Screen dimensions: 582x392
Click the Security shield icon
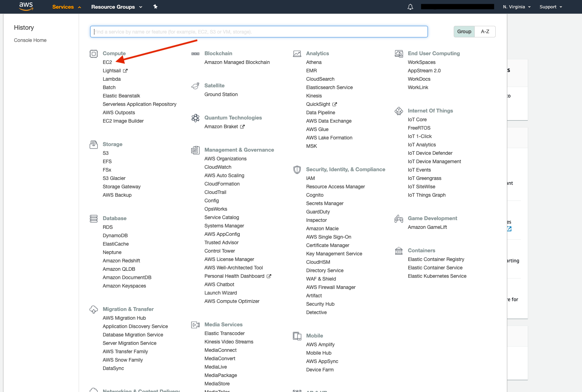click(x=297, y=170)
